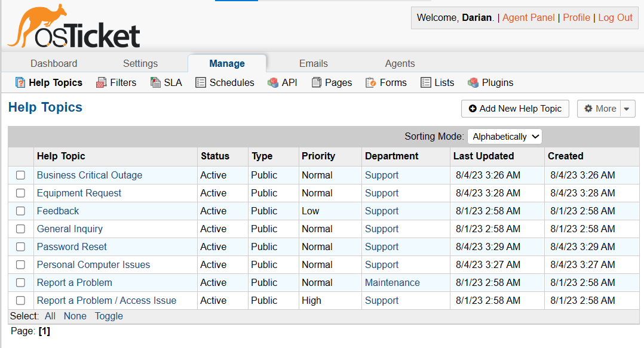
Task: Open the General Inquiry help topic
Action: [x=70, y=229]
